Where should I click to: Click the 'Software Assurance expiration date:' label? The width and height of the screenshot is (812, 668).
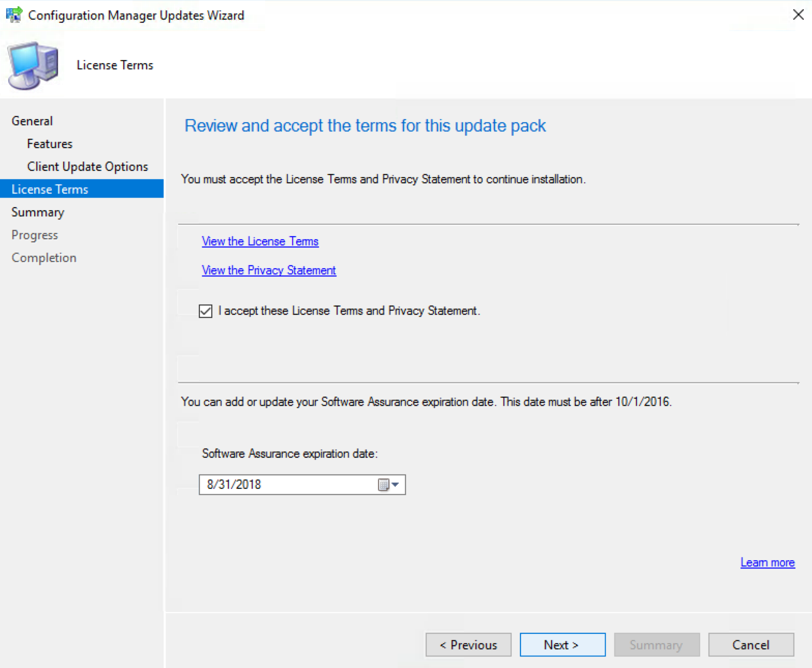pos(290,454)
